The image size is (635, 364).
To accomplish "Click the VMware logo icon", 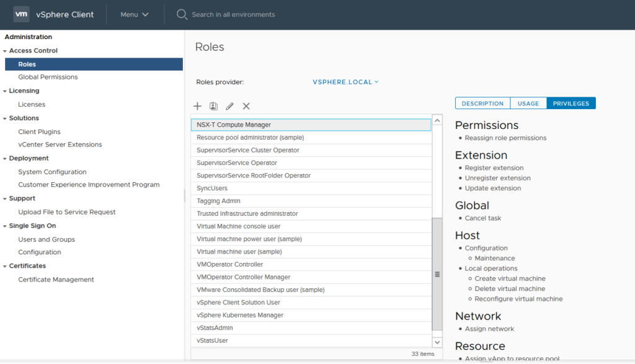I will click(x=22, y=14).
